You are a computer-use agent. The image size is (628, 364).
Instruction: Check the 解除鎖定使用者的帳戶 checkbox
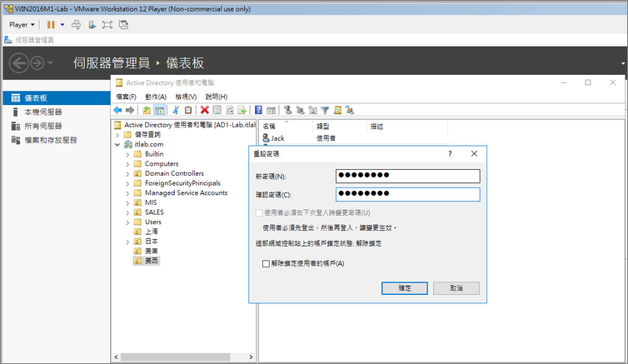pyautogui.click(x=266, y=263)
